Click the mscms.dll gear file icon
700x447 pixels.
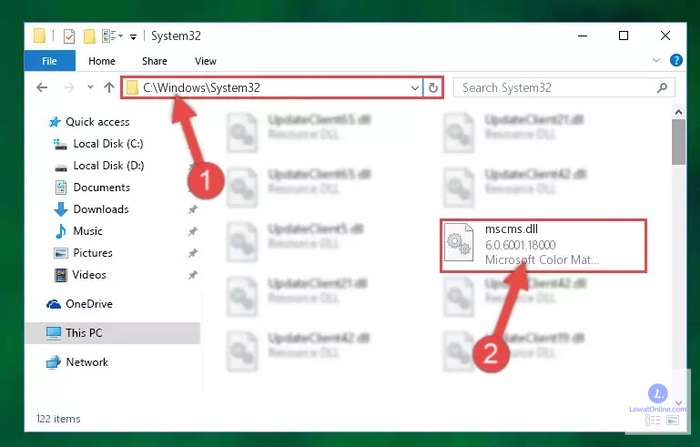point(459,242)
